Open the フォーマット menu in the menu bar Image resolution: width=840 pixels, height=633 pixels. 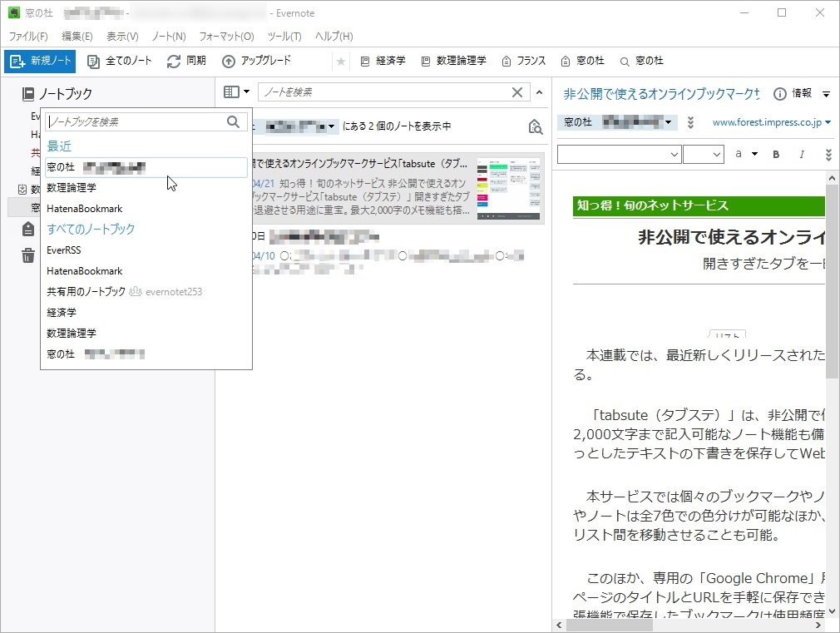[x=227, y=36]
